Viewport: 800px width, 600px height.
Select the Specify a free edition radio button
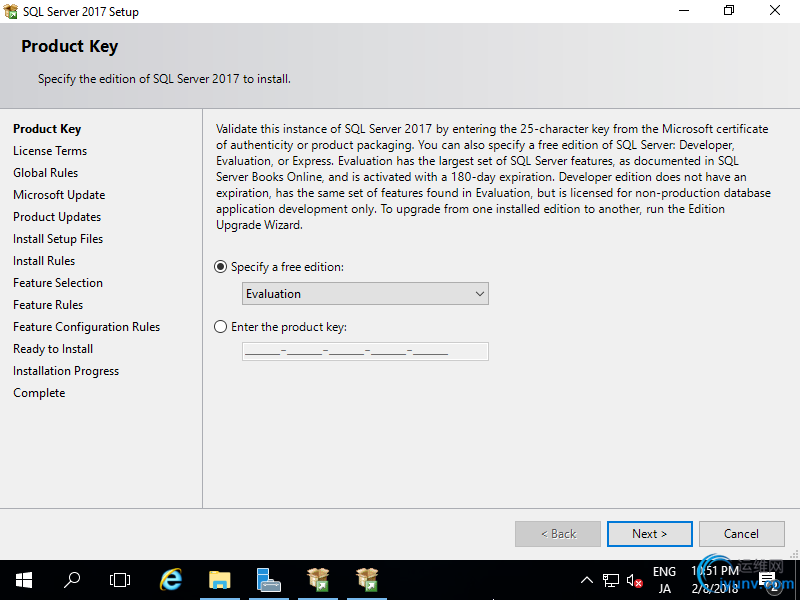tap(220, 267)
